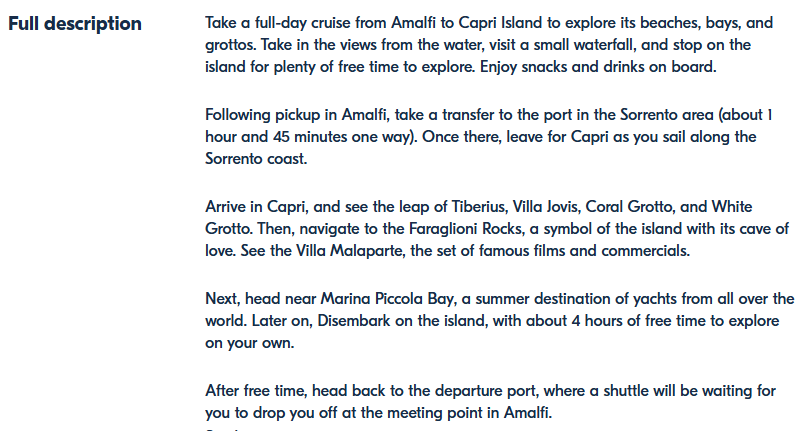The image size is (812, 431).
Task: Click the words 'Villa Jovis' in the description
Action: click(x=546, y=207)
